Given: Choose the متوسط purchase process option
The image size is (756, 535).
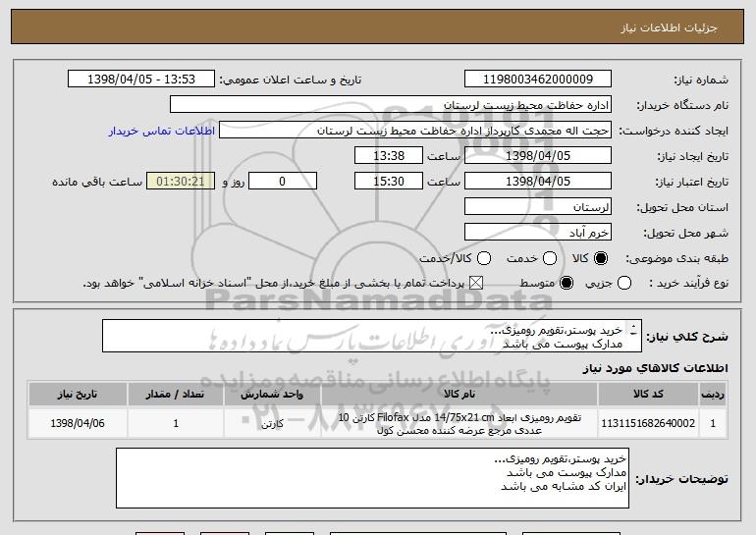Looking at the screenshot, I should pyautogui.click(x=567, y=283).
